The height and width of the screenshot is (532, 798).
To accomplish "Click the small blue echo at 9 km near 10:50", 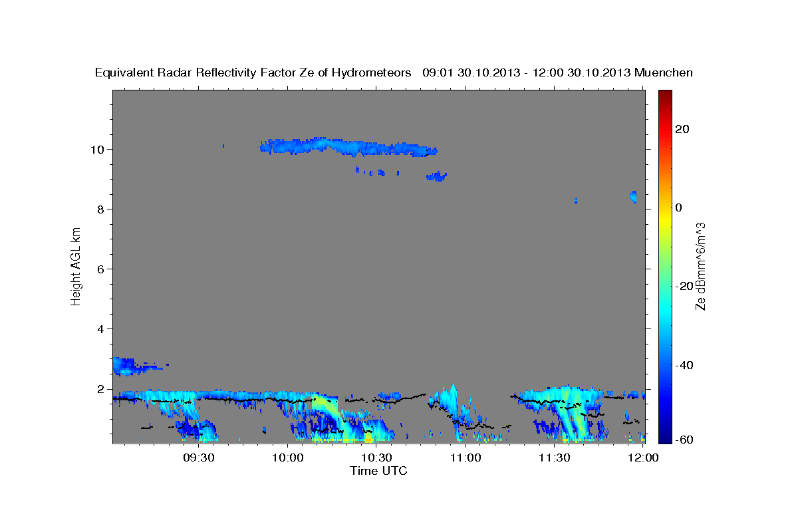I will click(436, 176).
